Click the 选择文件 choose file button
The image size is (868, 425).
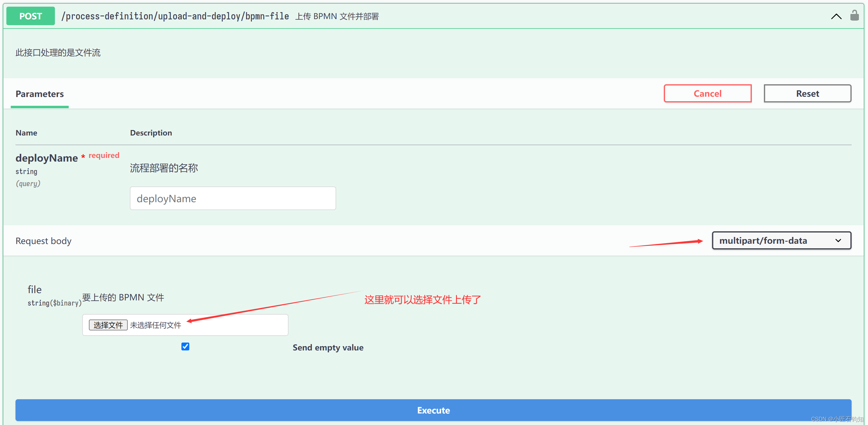point(108,325)
